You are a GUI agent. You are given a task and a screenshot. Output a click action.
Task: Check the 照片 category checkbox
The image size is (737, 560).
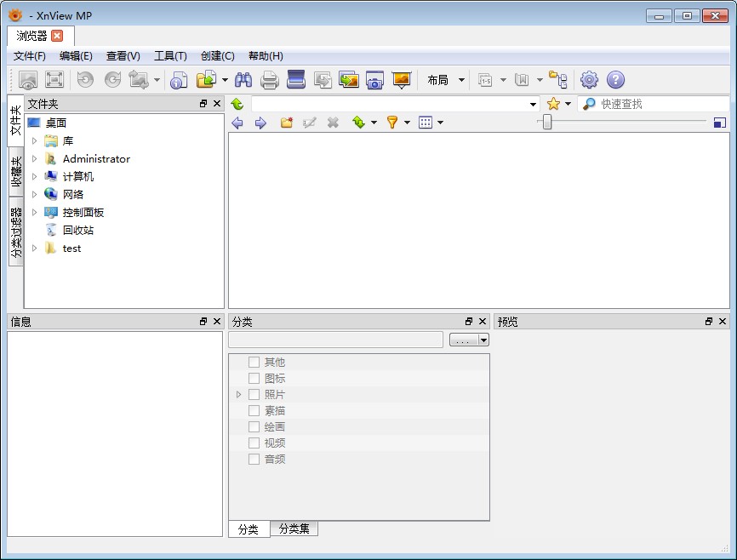coord(254,394)
